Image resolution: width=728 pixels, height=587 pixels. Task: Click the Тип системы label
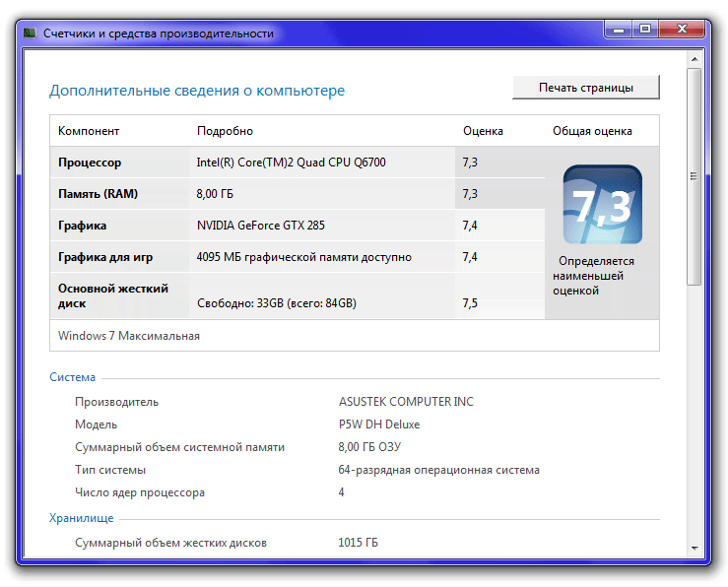click(110, 470)
